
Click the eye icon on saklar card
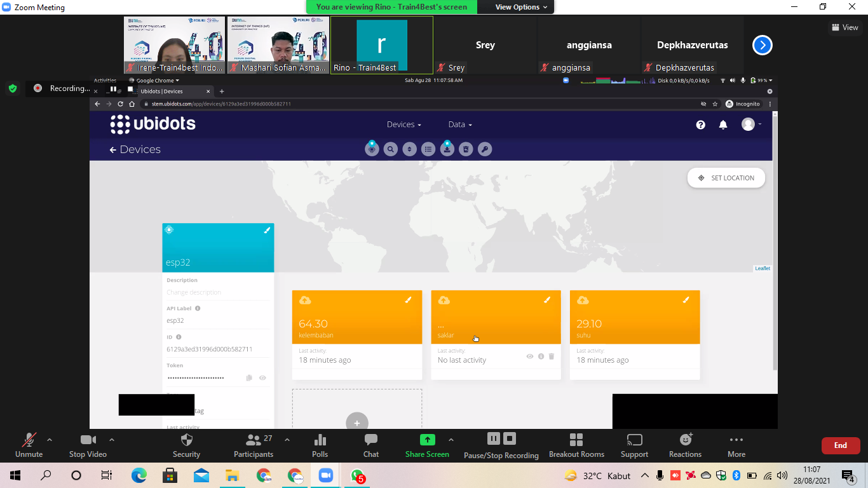[530, 356]
